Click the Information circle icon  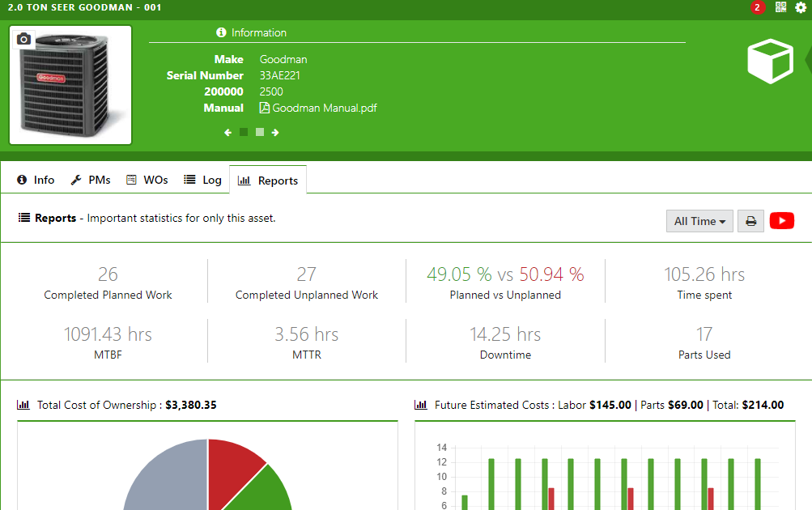[221, 32]
